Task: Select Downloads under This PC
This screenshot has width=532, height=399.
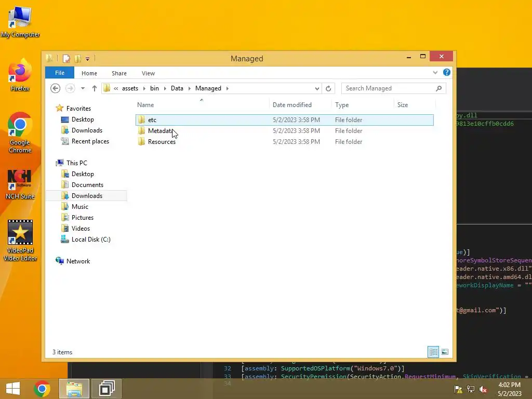Action: click(x=87, y=196)
